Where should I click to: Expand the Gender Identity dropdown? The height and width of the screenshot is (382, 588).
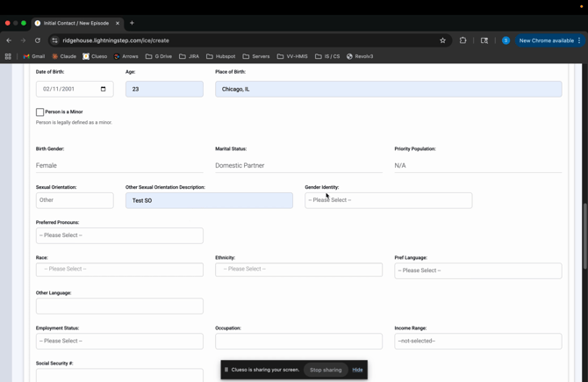[x=388, y=200]
